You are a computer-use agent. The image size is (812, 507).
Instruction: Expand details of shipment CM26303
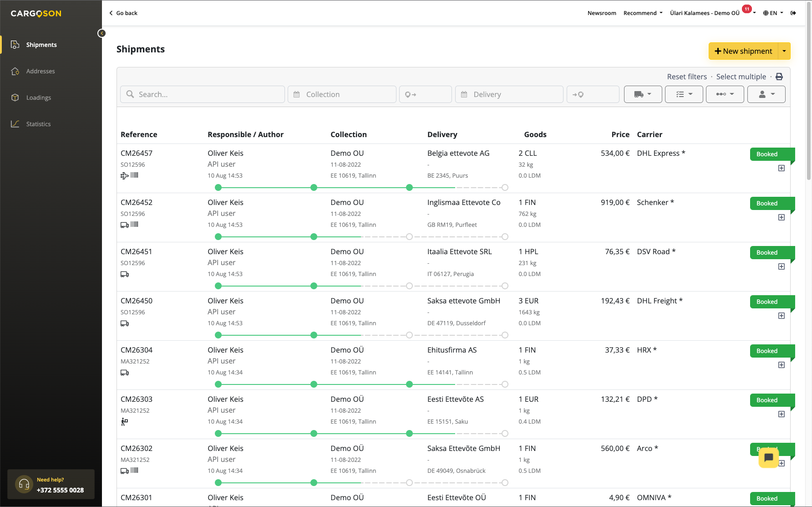[782, 414]
